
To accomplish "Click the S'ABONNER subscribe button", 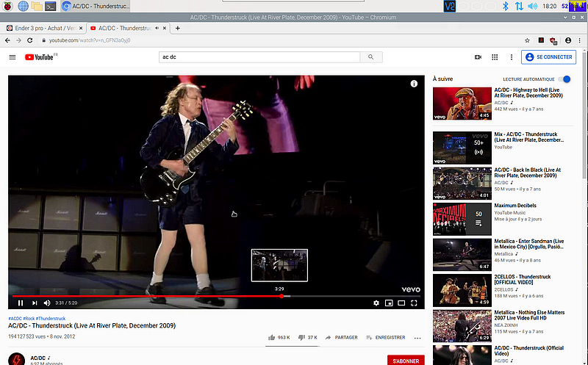I will coord(406,361).
